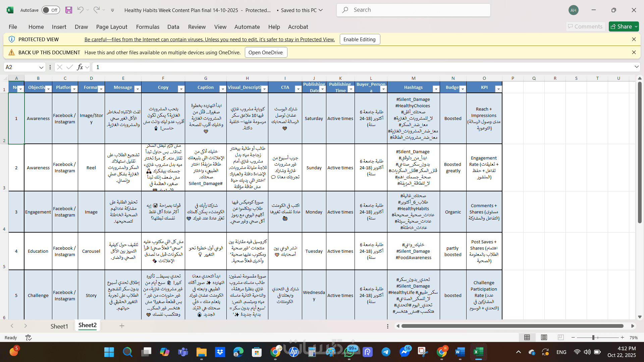Click the Insert Function fx icon
Screen dimensions: 644x362
tap(80, 67)
